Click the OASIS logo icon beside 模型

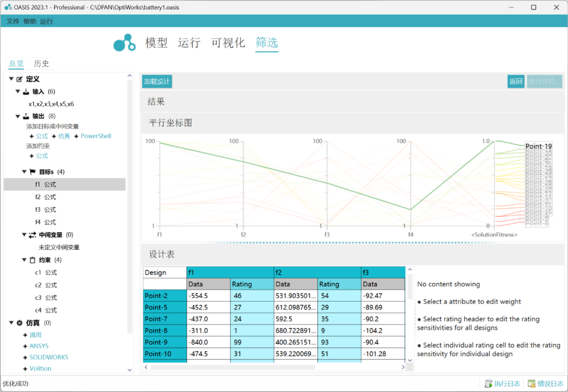(x=124, y=43)
